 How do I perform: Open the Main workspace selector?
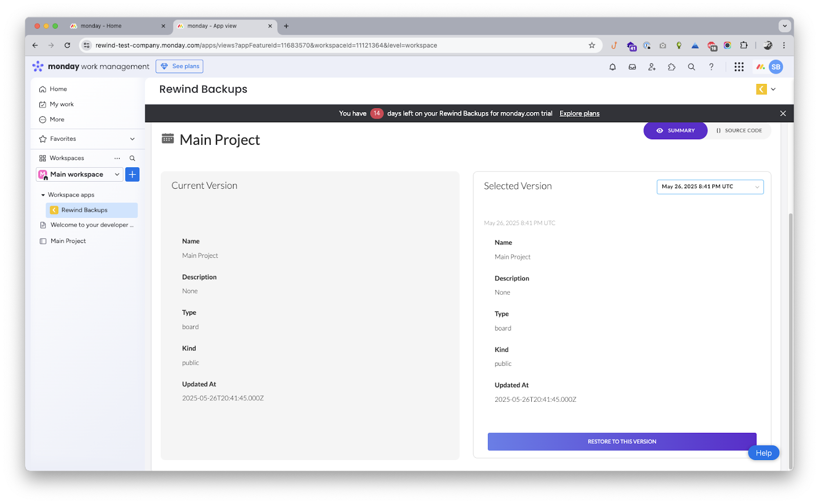(79, 174)
